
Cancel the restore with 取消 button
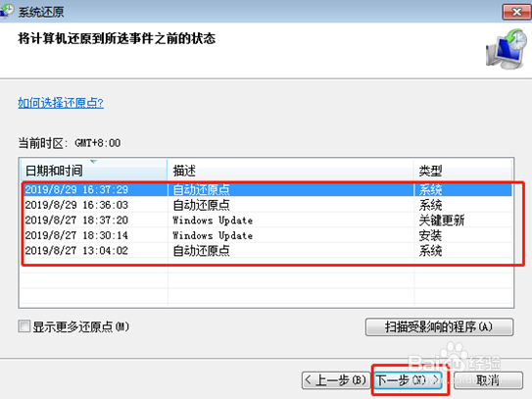488,380
